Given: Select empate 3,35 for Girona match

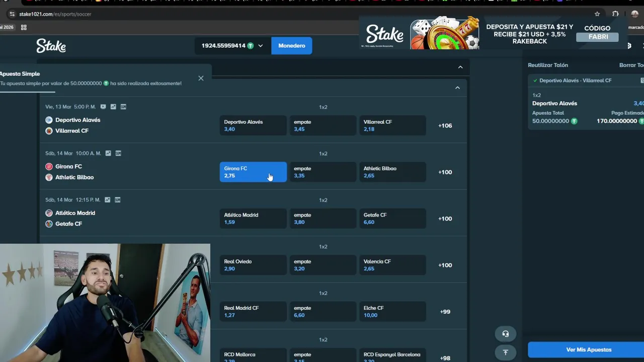Looking at the screenshot, I should pyautogui.click(x=323, y=172).
